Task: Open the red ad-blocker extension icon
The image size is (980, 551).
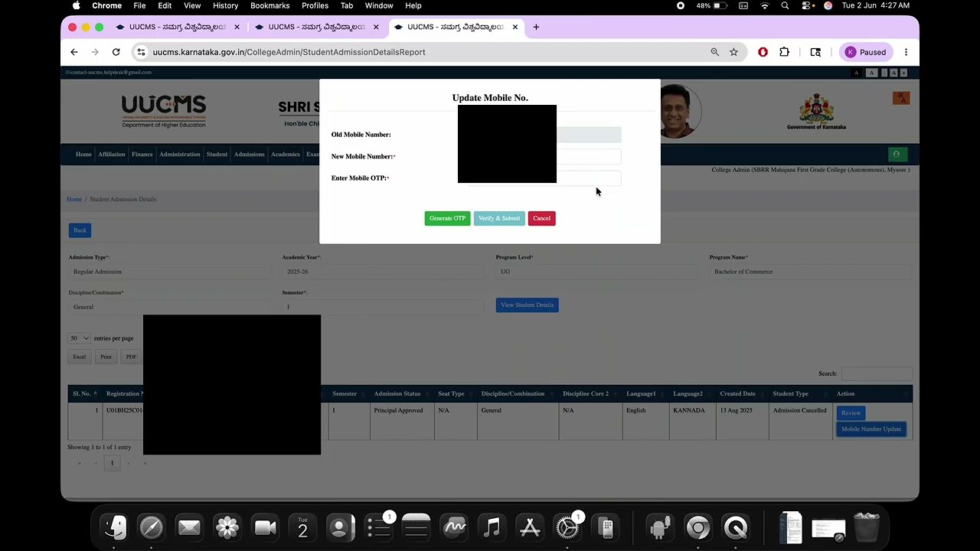Action: 763,52
